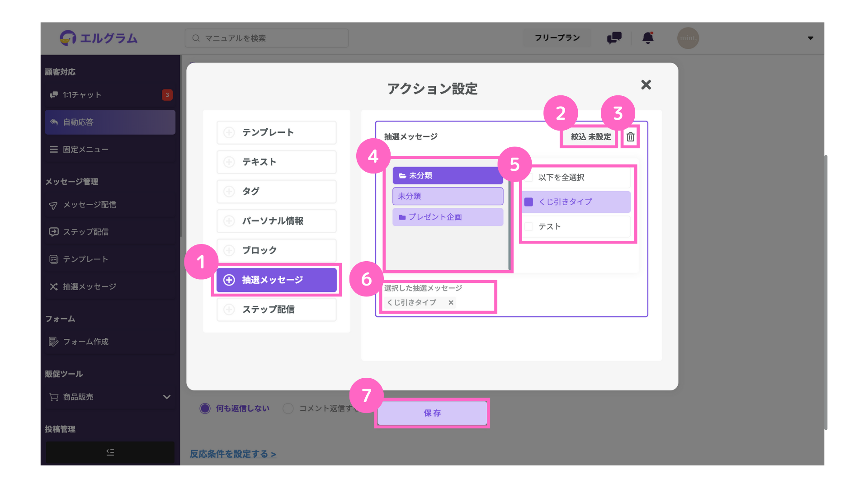Open the notifications bell

648,38
